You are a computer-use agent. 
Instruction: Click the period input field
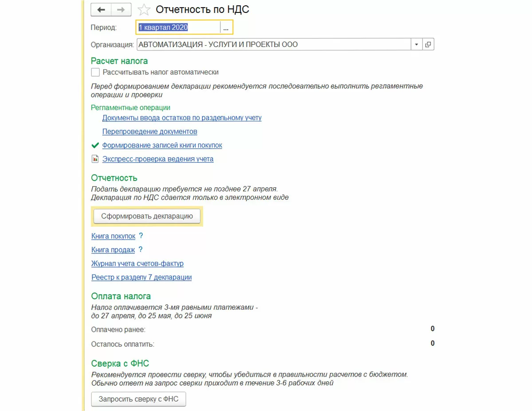pos(178,27)
